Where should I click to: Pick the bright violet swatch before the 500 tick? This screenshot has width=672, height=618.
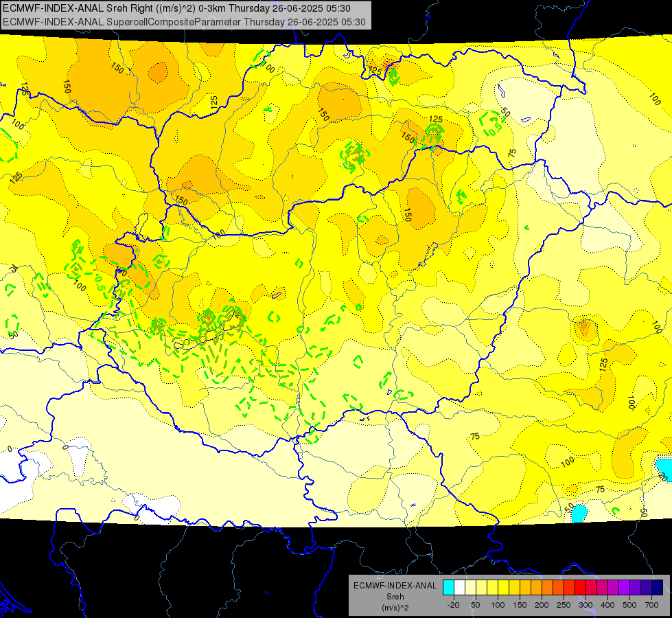[x=625, y=587]
